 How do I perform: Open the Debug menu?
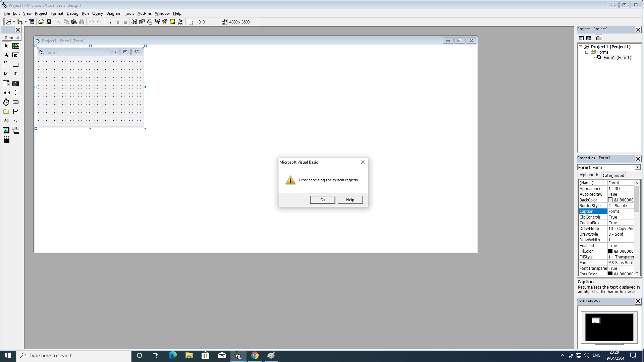click(72, 13)
